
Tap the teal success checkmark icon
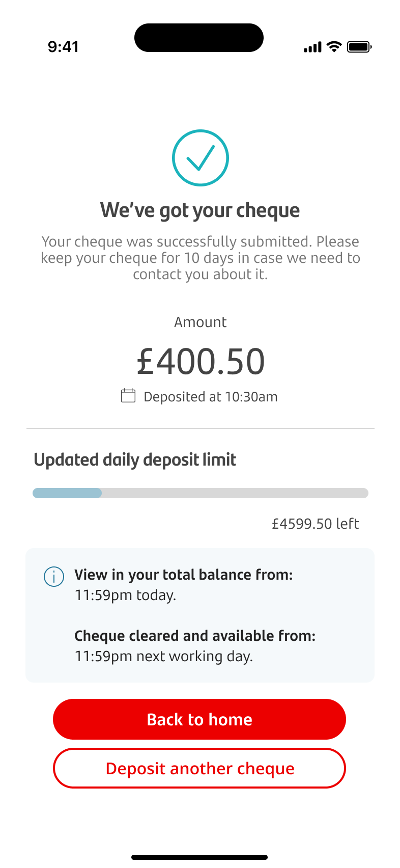[x=201, y=158]
